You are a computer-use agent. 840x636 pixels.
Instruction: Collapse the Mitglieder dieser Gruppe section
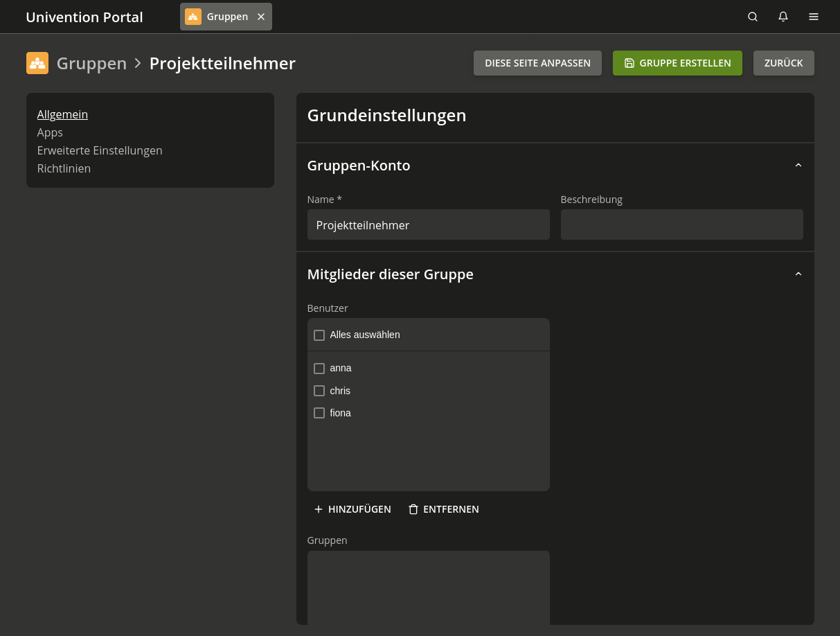[798, 274]
